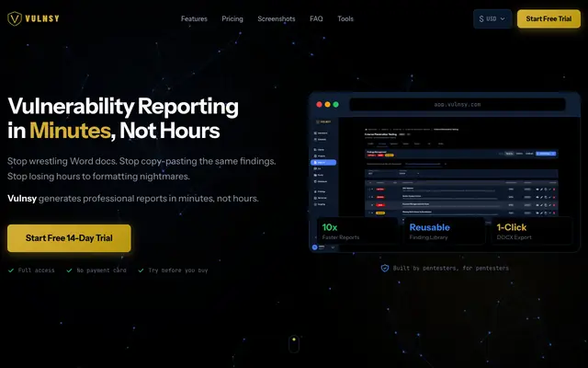The height and width of the screenshot is (368, 588).
Task: Click the Start Free Trial header button
Action: click(548, 18)
